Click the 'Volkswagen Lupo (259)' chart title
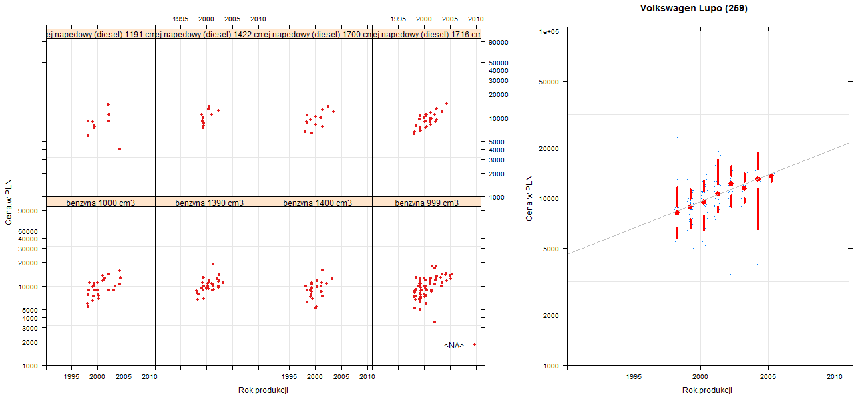The image size is (868, 401). tap(694, 9)
